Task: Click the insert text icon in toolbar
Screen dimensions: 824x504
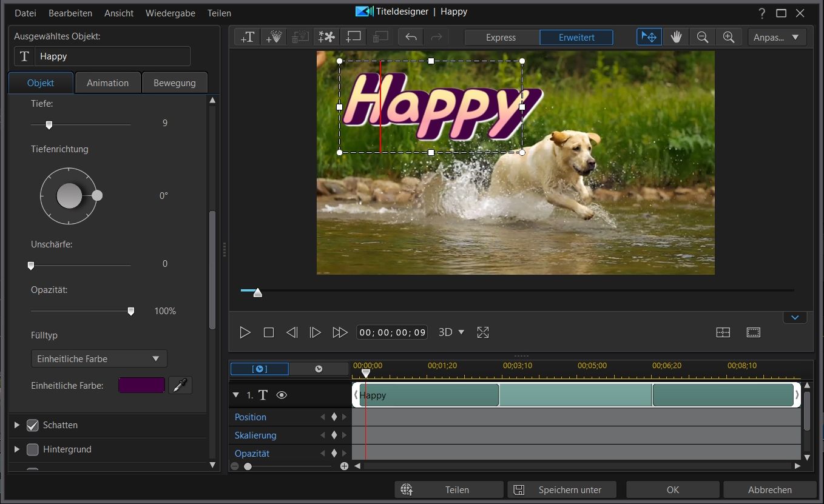Action: pos(247,38)
